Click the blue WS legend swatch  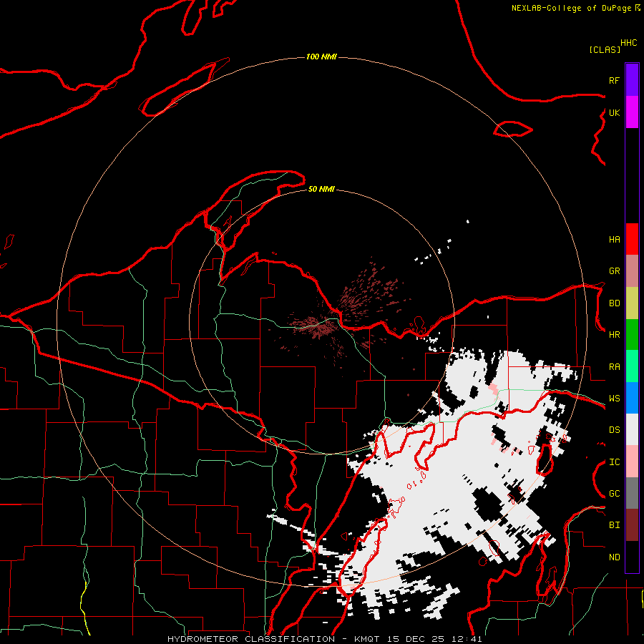632,398
